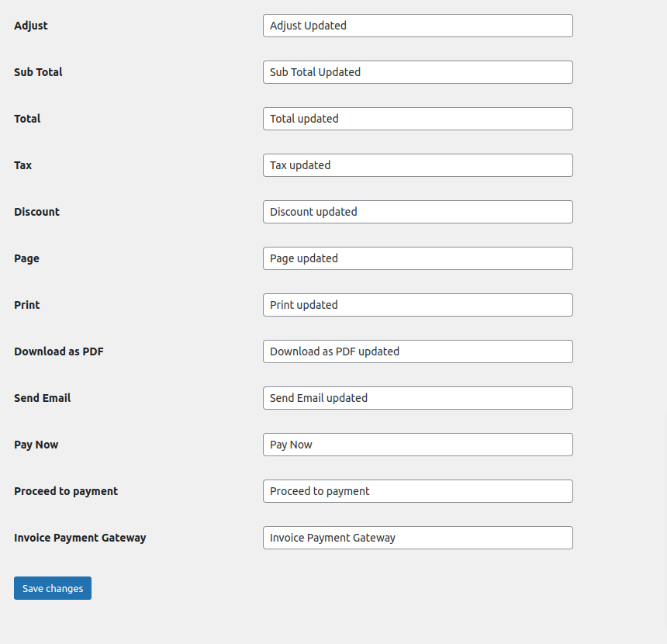
Task: Click the Adjust row label
Action: (x=30, y=26)
